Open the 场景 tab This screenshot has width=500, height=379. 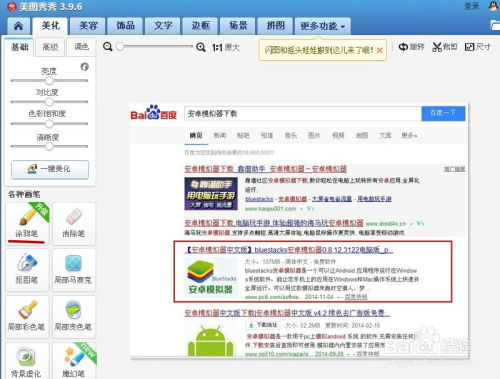pyautogui.click(x=238, y=26)
